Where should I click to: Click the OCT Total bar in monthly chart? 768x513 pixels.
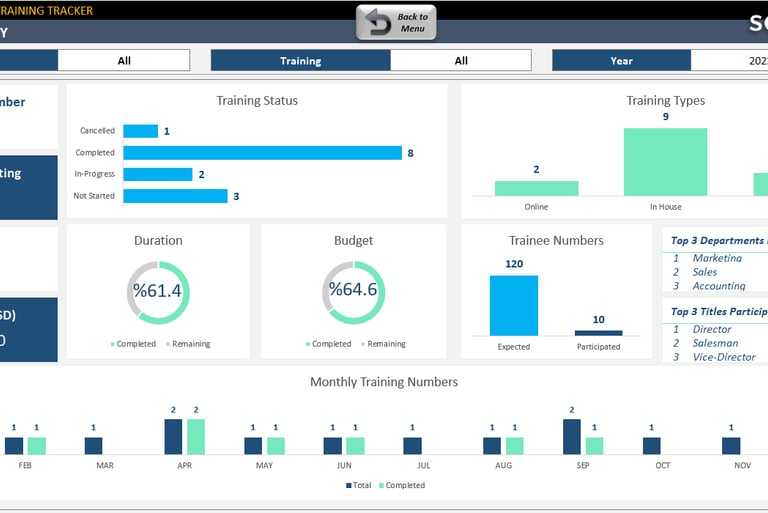coord(651,446)
